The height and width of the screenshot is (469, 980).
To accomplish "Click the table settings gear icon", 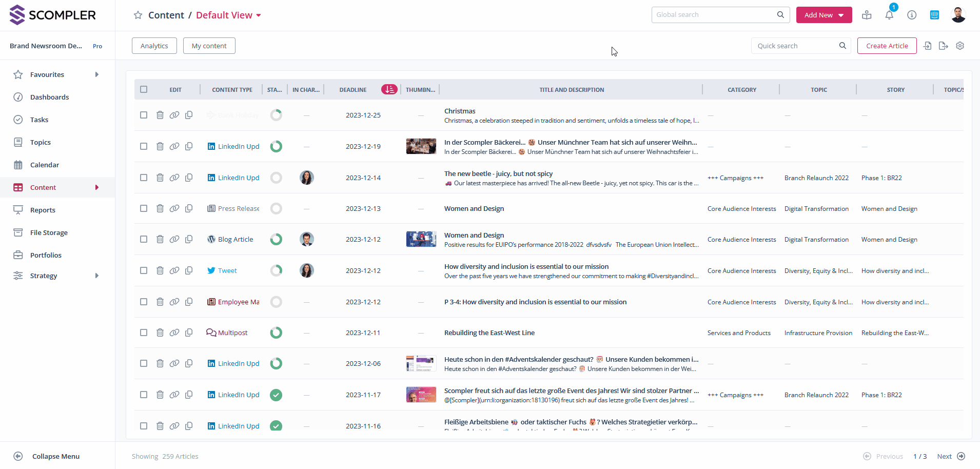I will click(x=960, y=46).
